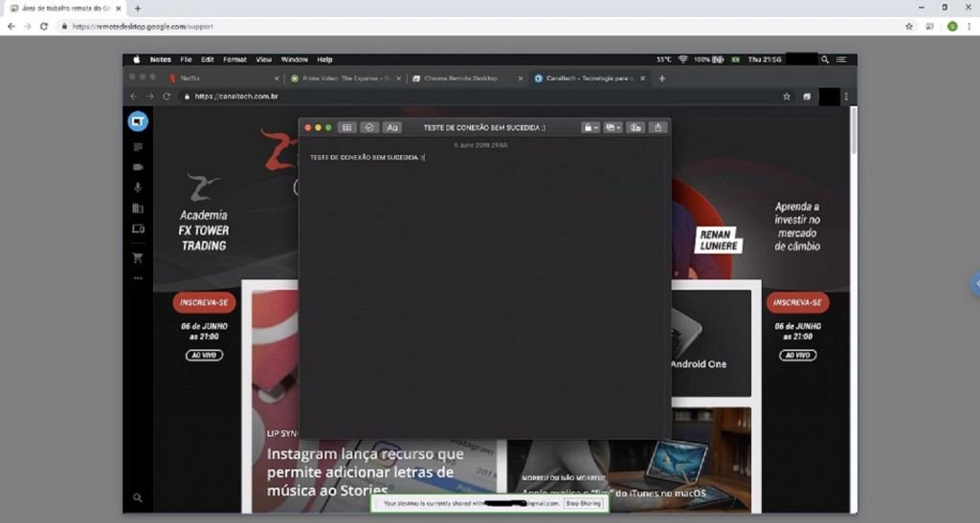Viewport: 980px width, 523px height.
Task: Click the Thu clock in the Mac menu bar
Action: [x=765, y=59]
